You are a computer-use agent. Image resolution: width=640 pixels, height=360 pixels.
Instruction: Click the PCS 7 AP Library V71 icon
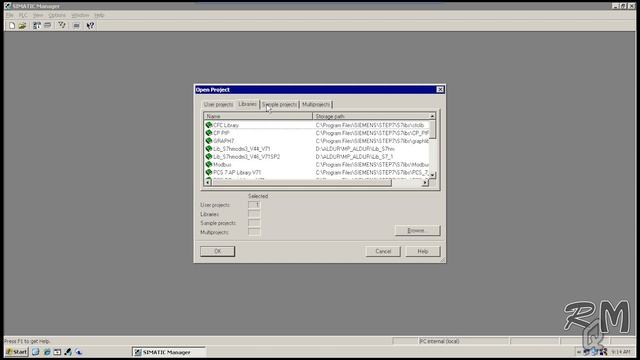(x=209, y=172)
